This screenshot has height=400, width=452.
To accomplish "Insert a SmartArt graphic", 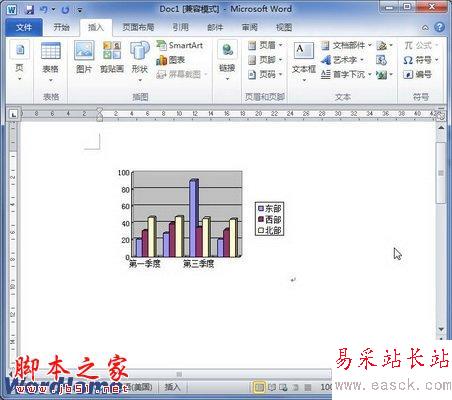I will point(179,45).
